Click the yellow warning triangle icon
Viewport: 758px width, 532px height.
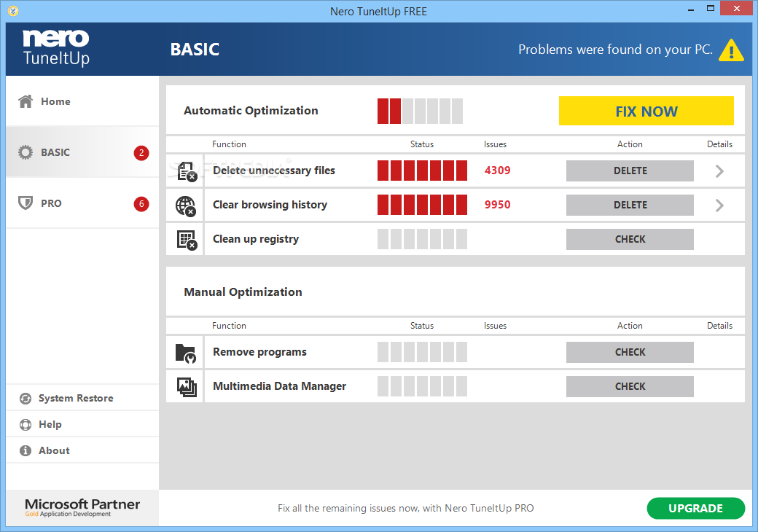tap(731, 50)
